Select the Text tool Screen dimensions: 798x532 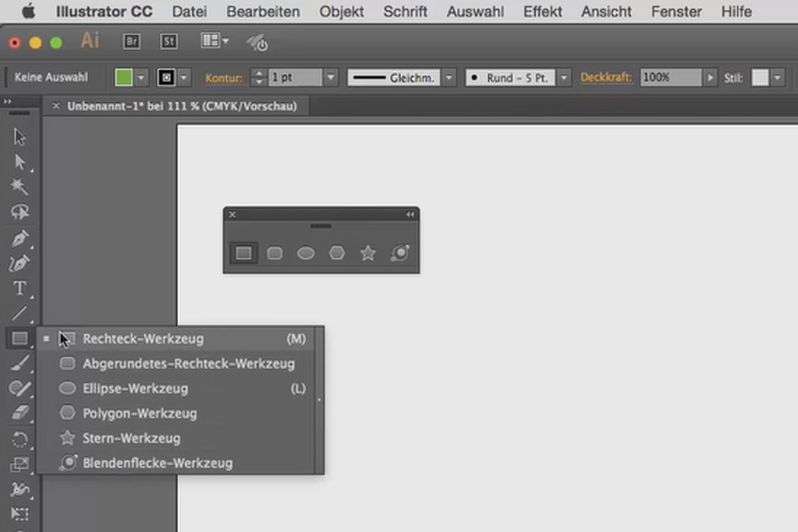pos(20,288)
